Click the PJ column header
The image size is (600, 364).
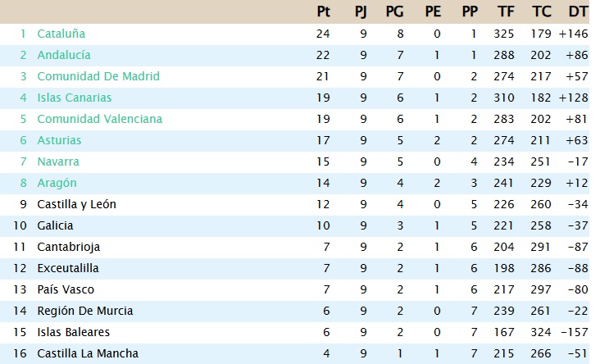361,11
